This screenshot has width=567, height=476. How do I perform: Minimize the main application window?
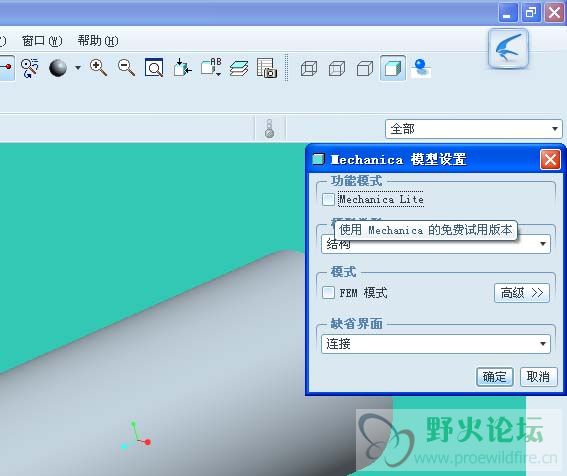pos(507,13)
